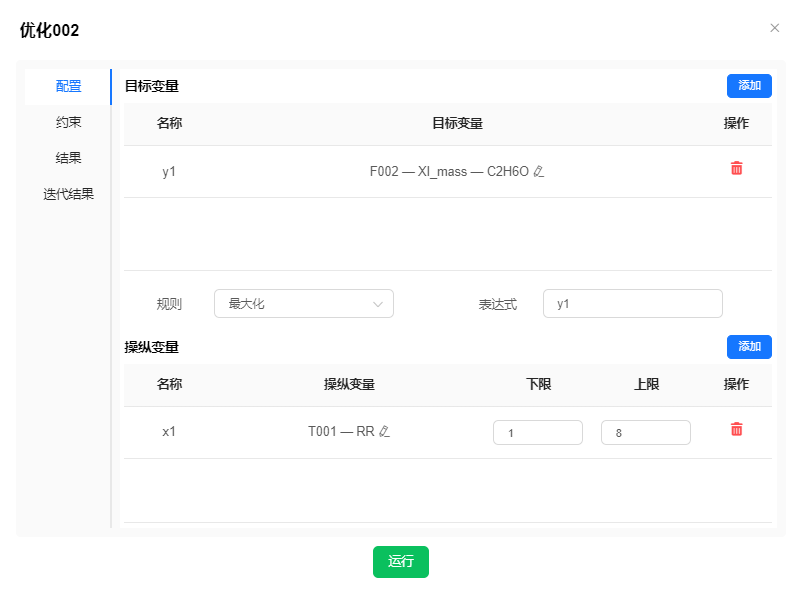The height and width of the screenshot is (594, 802).
Task: Select the 操纵变量 column header
Action: point(349,384)
